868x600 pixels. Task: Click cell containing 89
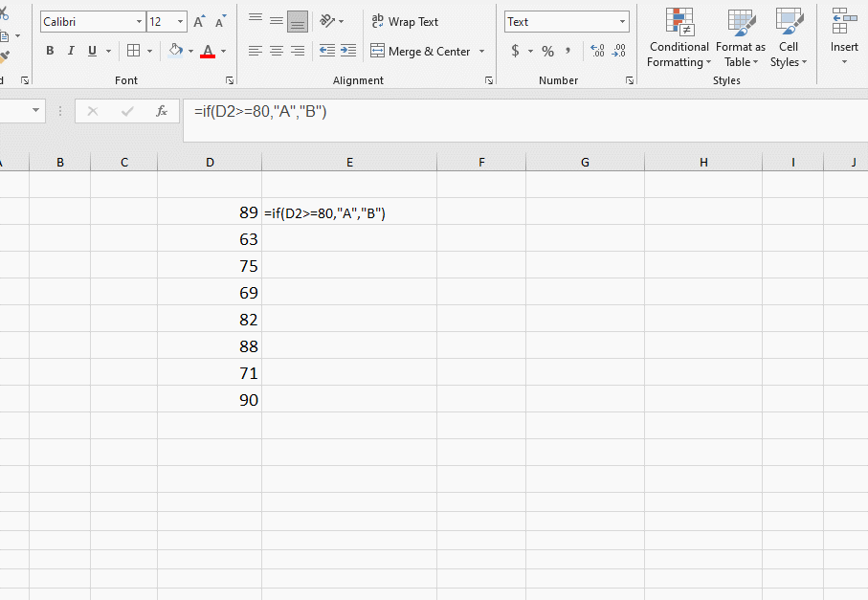(x=210, y=211)
